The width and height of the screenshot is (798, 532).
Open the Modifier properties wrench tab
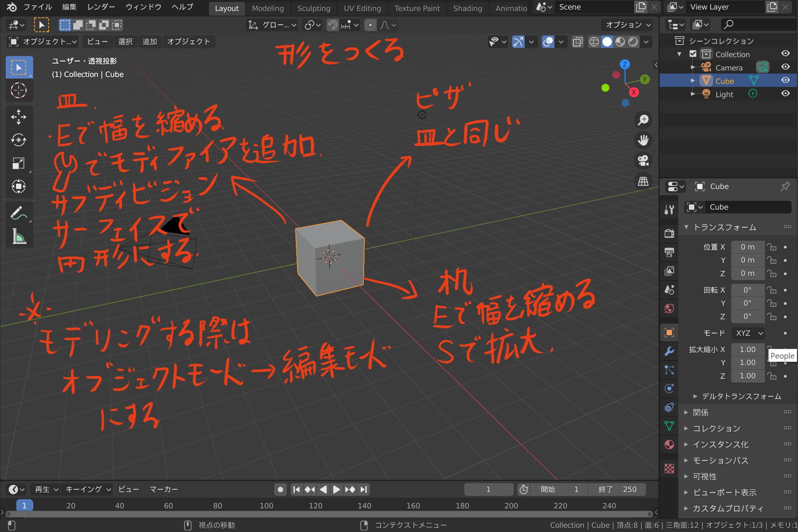pyautogui.click(x=669, y=351)
